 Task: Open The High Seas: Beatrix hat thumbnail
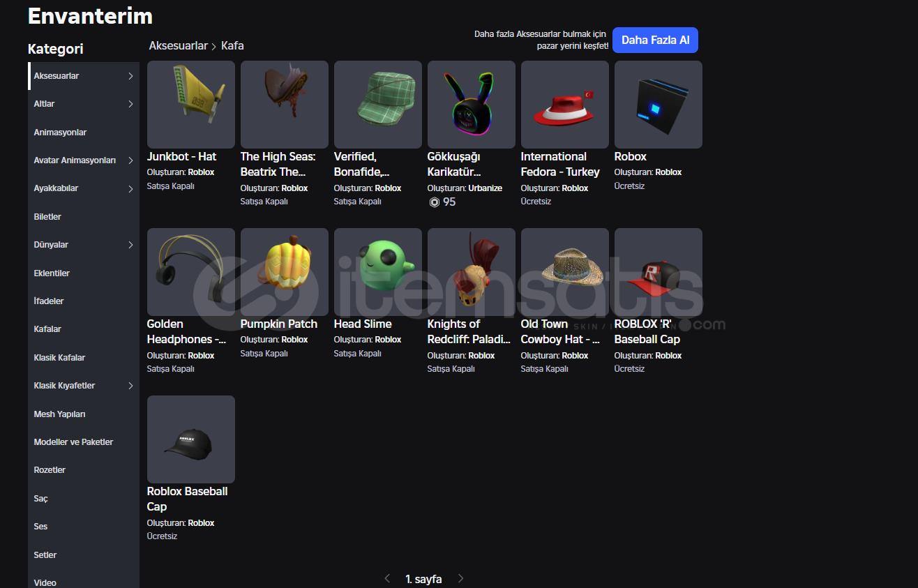coord(285,105)
